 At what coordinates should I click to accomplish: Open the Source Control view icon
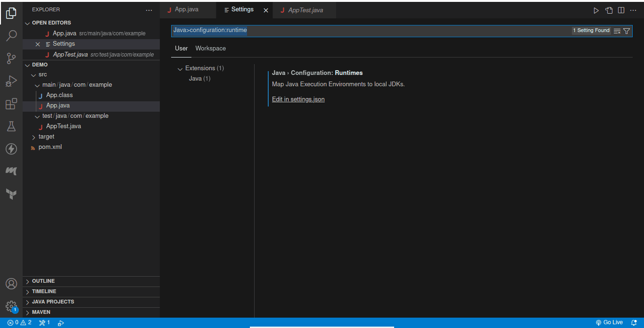coord(11,58)
